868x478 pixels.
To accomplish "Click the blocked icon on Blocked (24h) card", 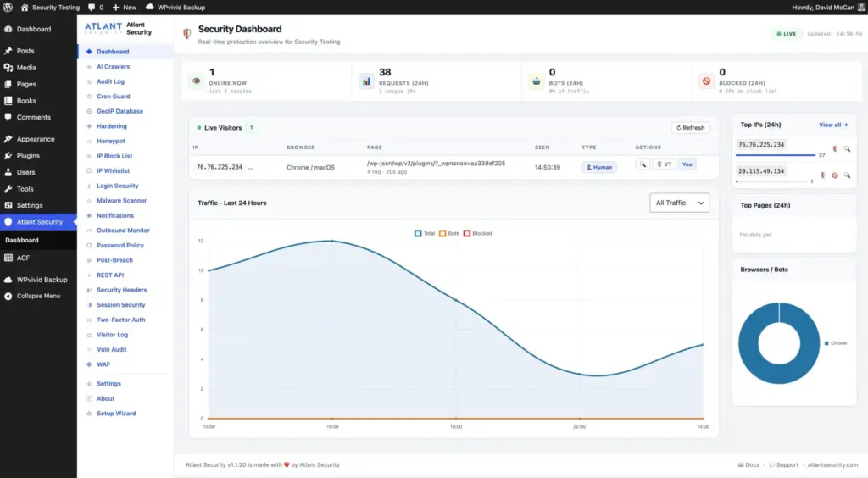I will (x=706, y=81).
